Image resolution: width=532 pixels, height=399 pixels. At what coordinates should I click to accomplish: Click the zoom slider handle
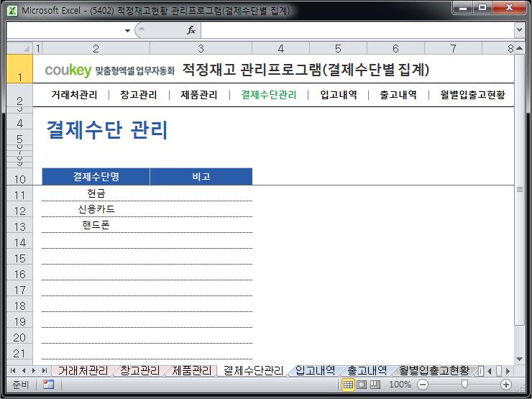click(x=464, y=384)
